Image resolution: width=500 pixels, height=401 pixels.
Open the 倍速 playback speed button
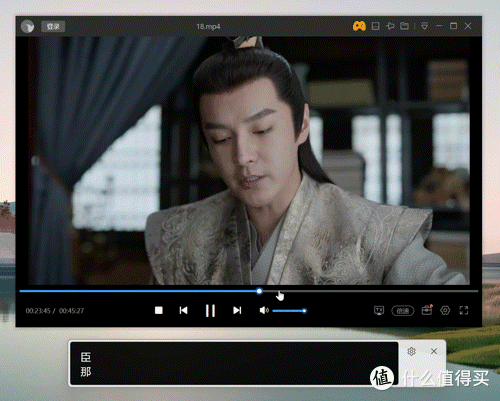[x=403, y=311]
